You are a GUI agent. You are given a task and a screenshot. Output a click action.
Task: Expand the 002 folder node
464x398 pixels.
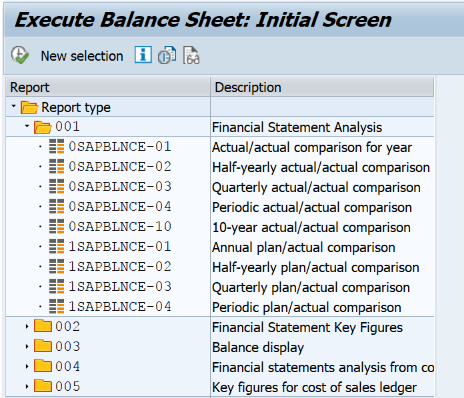click(27, 327)
